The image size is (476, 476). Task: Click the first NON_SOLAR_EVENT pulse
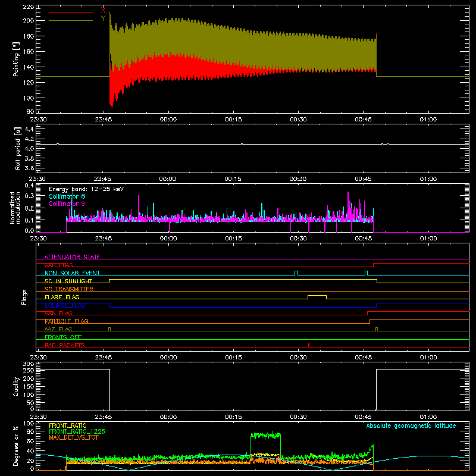point(296,273)
